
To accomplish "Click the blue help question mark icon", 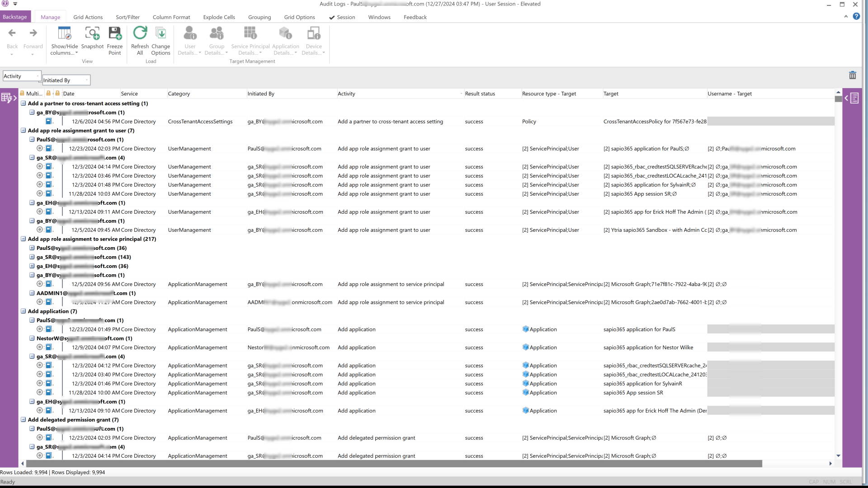I will 856,16.
